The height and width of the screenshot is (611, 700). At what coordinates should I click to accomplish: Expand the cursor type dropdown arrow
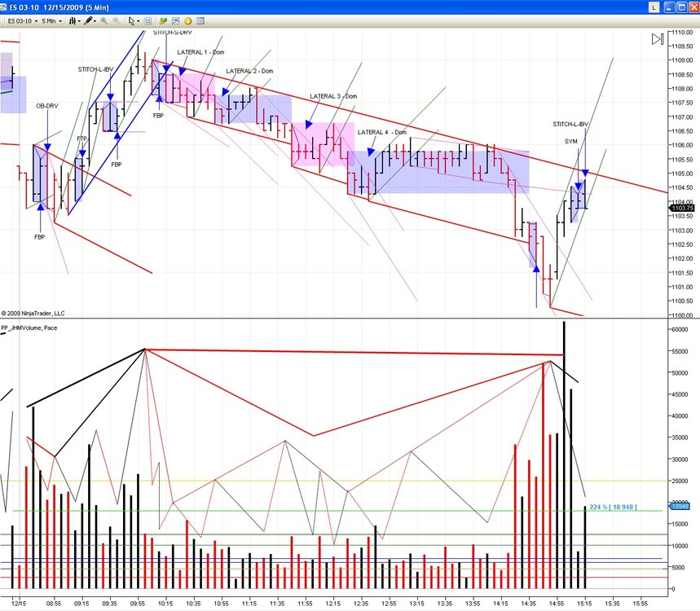pos(138,21)
